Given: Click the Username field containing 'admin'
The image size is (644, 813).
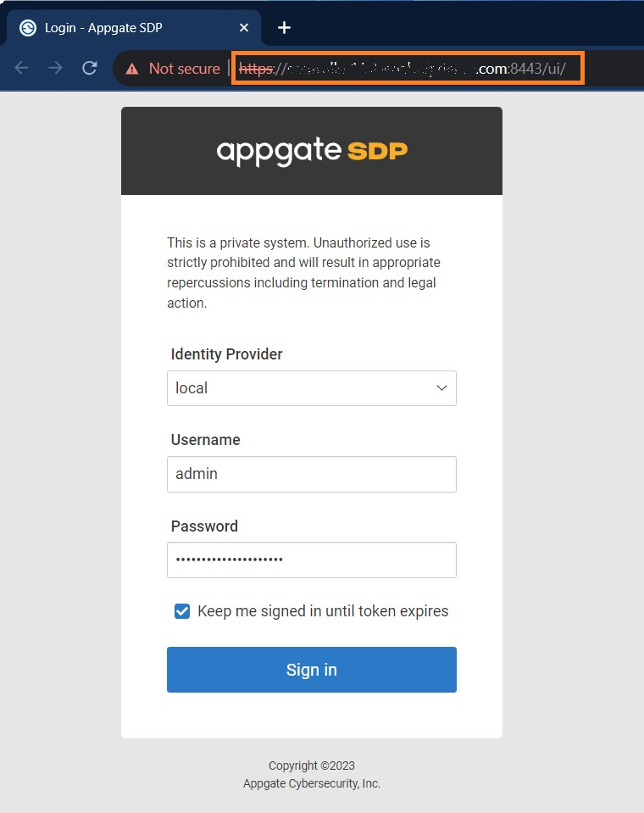Looking at the screenshot, I should pyautogui.click(x=312, y=474).
